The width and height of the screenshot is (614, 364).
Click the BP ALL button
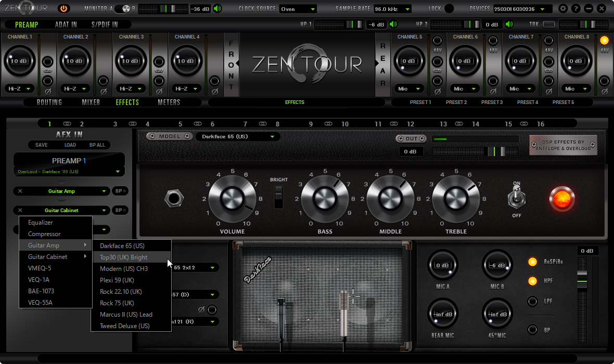coord(97,145)
